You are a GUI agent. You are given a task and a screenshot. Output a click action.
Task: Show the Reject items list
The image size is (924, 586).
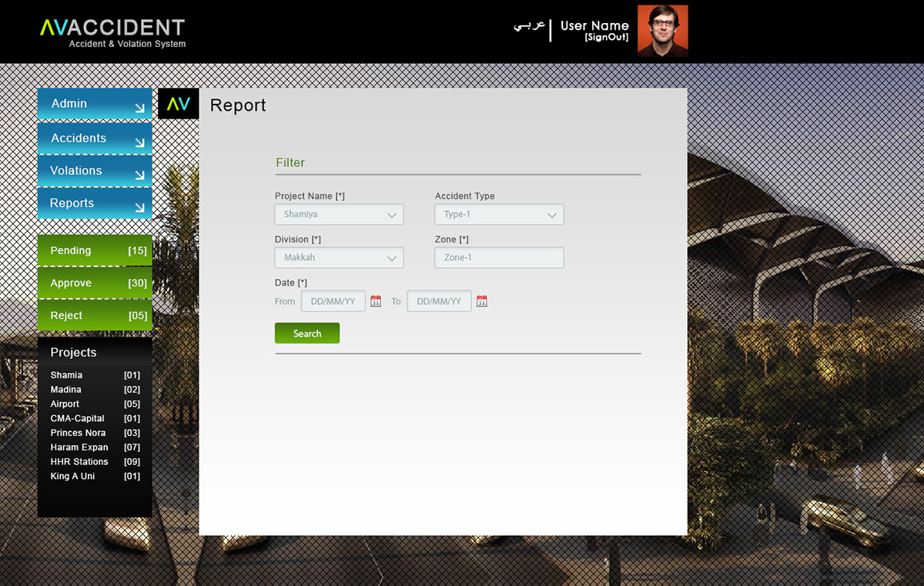click(94, 316)
